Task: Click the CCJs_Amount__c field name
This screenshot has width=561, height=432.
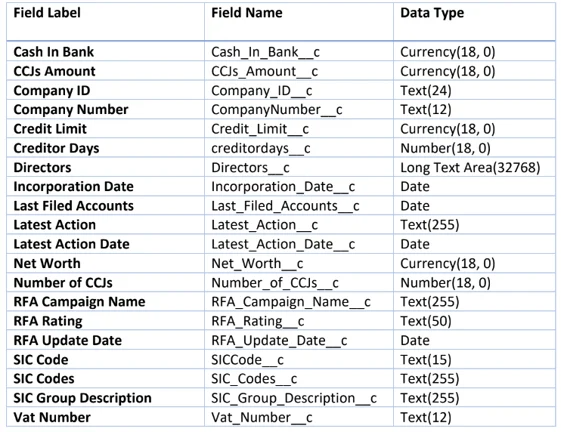Action: [264, 71]
